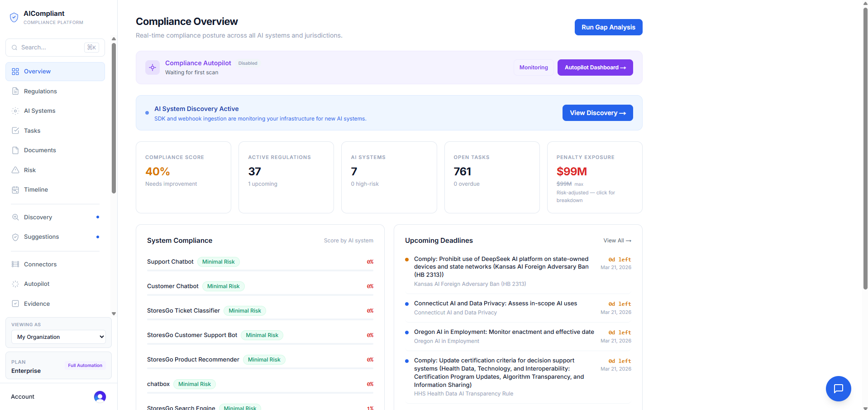This screenshot has height=410, width=868.
Task: Click the Connectors server icon
Action: coord(15,265)
